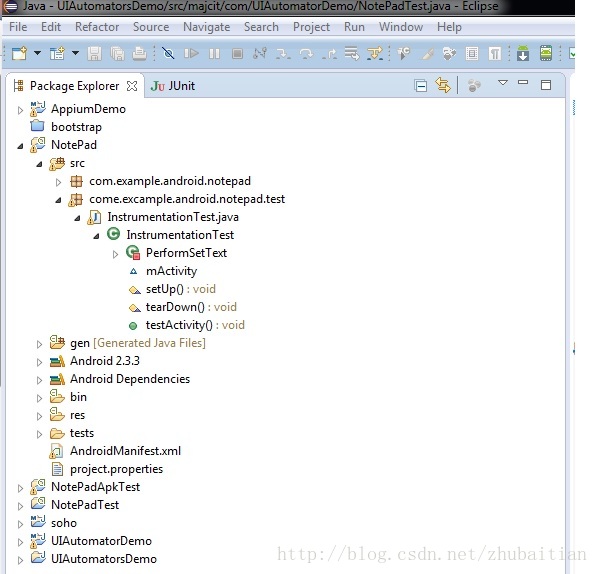Select the UIAutomatorDemo project
598x574 pixels.
[x=101, y=541]
